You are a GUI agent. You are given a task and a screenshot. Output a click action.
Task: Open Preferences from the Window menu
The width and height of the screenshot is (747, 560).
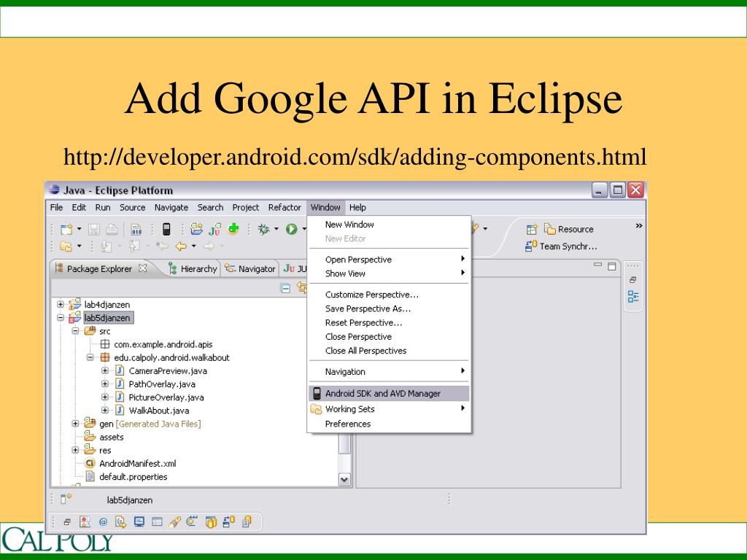click(347, 424)
